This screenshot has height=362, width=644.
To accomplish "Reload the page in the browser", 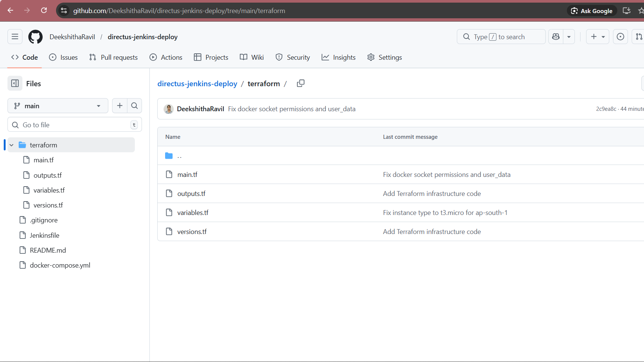I will (x=44, y=10).
